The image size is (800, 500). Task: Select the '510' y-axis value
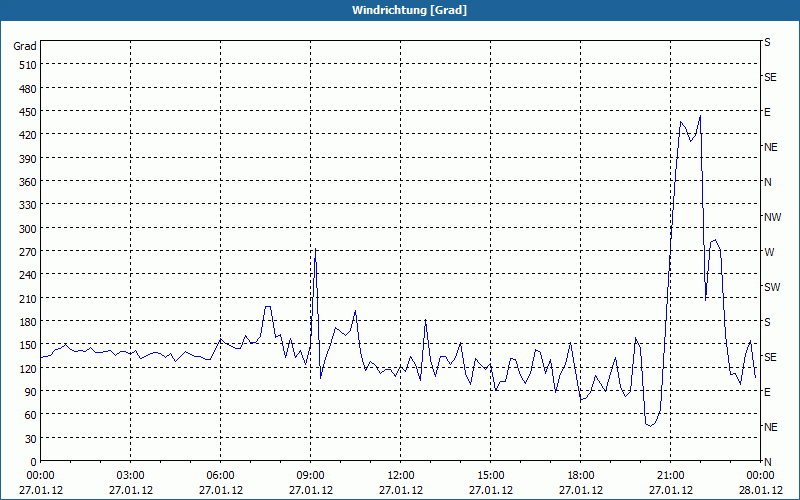tap(28, 65)
